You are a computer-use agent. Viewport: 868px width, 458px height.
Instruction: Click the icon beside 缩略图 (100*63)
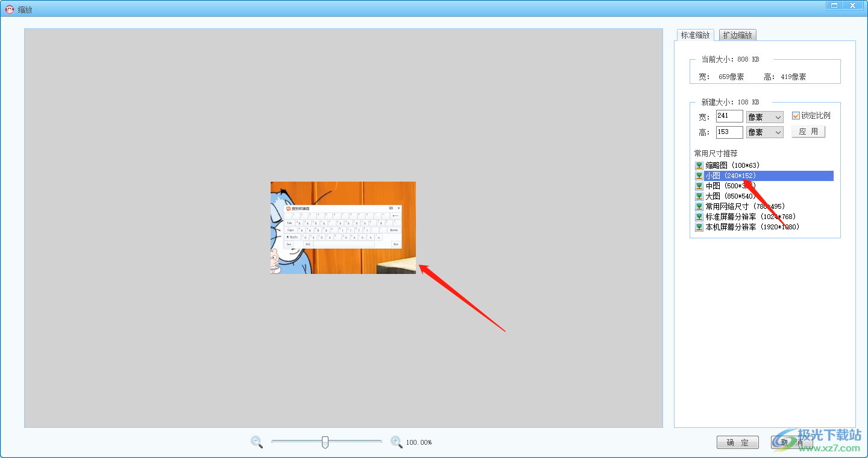699,165
